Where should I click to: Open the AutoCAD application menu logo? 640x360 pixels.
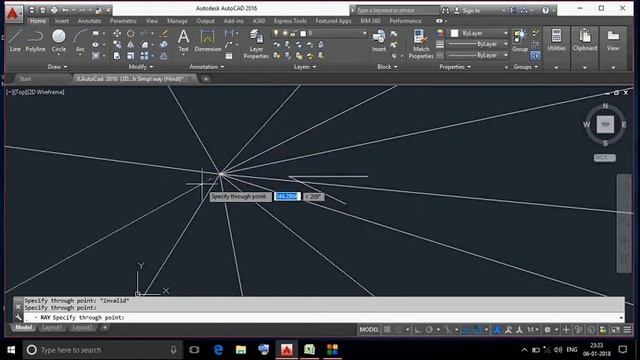click(13, 13)
